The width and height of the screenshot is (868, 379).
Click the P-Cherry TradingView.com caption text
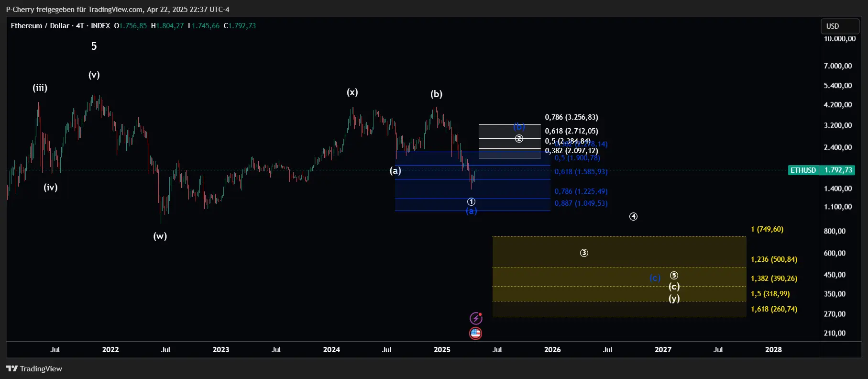[x=118, y=9]
